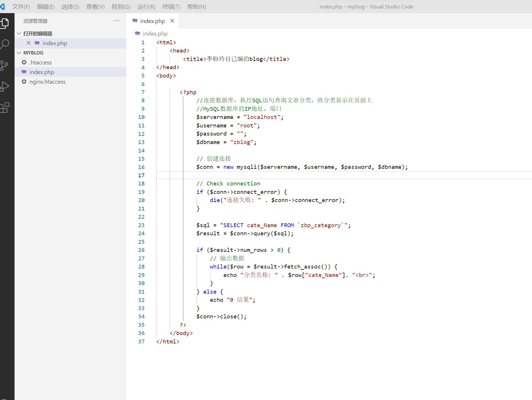This screenshot has height=400, width=532.
Task: Click the <title> tag text on line 3
Action: (x=195, y=59)
